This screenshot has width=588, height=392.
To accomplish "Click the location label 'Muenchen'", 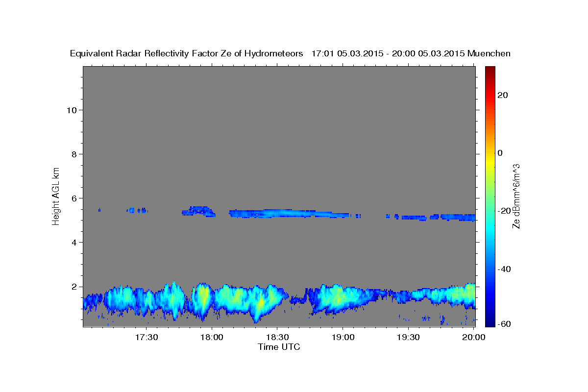I will click(489, 53).
